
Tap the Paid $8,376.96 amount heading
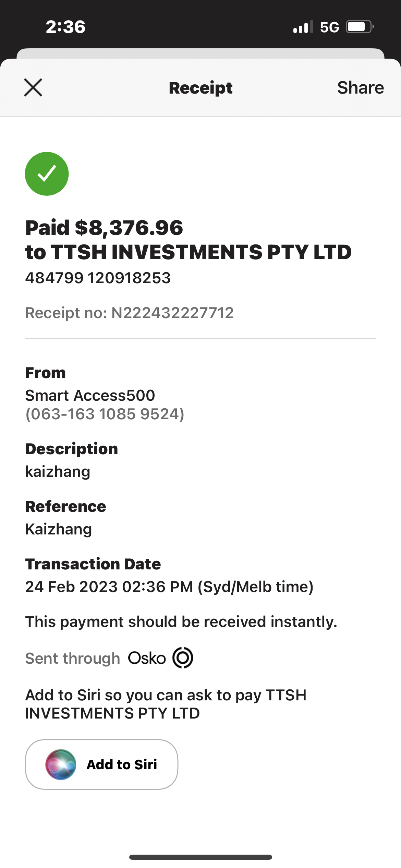coord(104,228)
